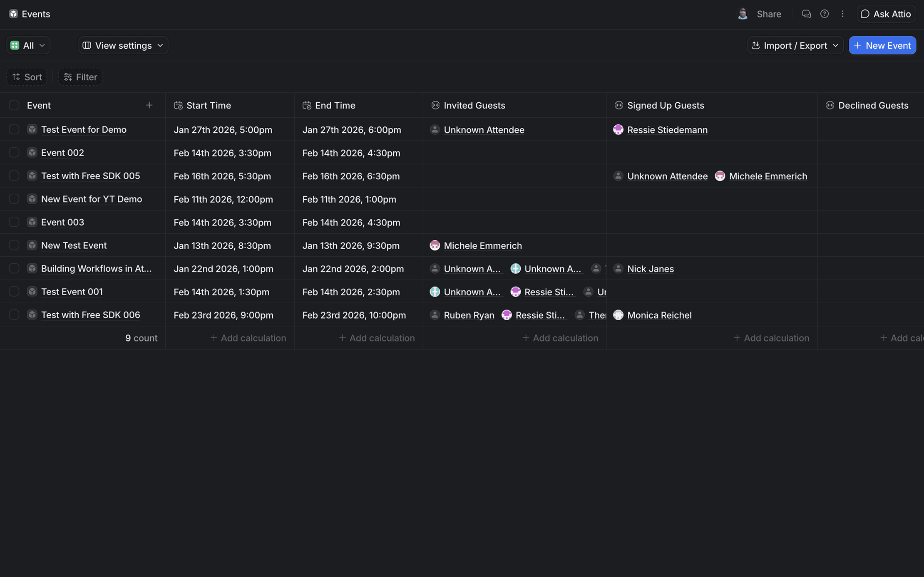Open the Filter options
The height and width of the screenshot is (577, 924).
(x=80, y=77)
